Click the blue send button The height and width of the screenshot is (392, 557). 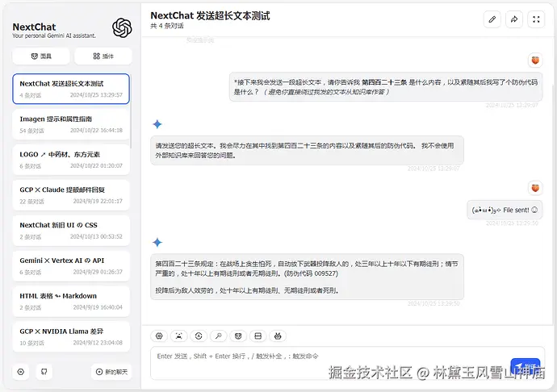click(526, 365)
